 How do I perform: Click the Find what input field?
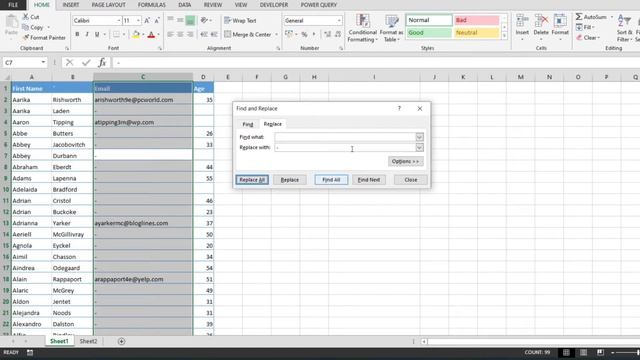pyautogui.click(x=345, y=137)
